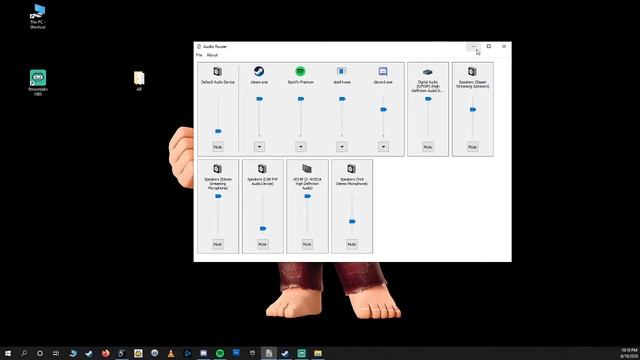This screenshot has width=640, height=360.
Task: Open VLC media player from the taskbar
Action: 171,353
